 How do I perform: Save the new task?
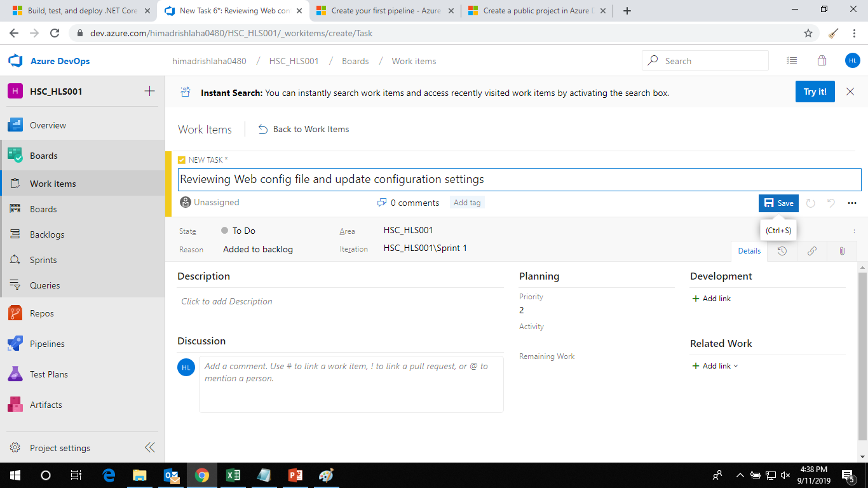point(778,203)
